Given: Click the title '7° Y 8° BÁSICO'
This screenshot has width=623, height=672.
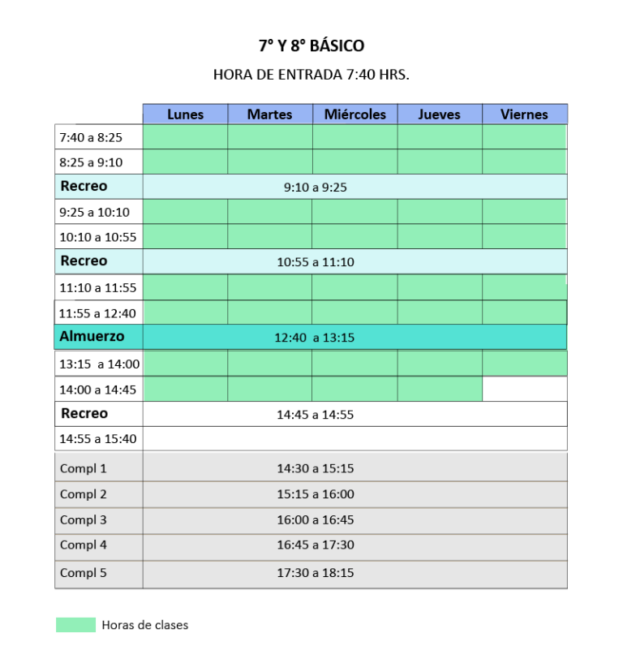Looking at the screenshot, I should coord(311,46).
